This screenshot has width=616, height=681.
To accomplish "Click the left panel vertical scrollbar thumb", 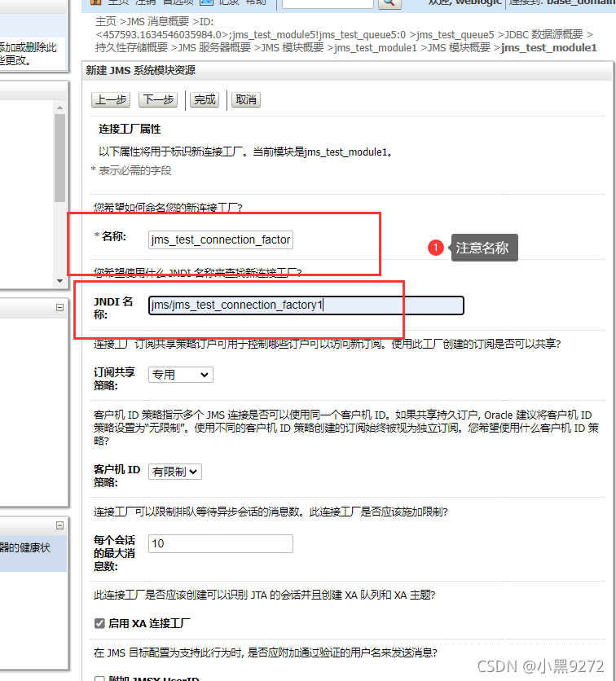I will click(60, 158).
